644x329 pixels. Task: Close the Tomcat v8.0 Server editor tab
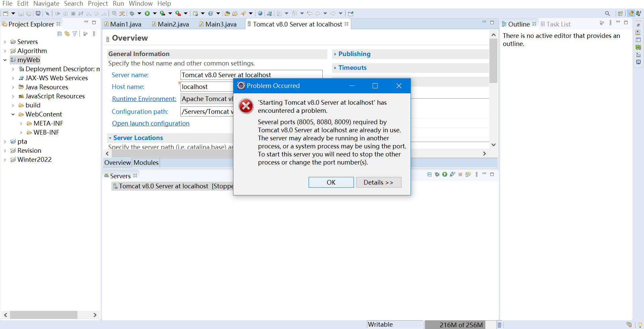[346, 24]
